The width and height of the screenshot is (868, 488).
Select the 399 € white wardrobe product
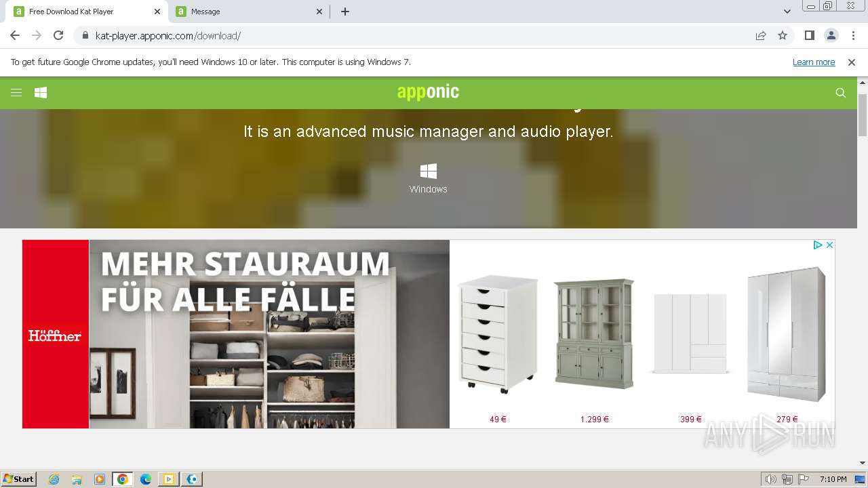coord(690,333)
